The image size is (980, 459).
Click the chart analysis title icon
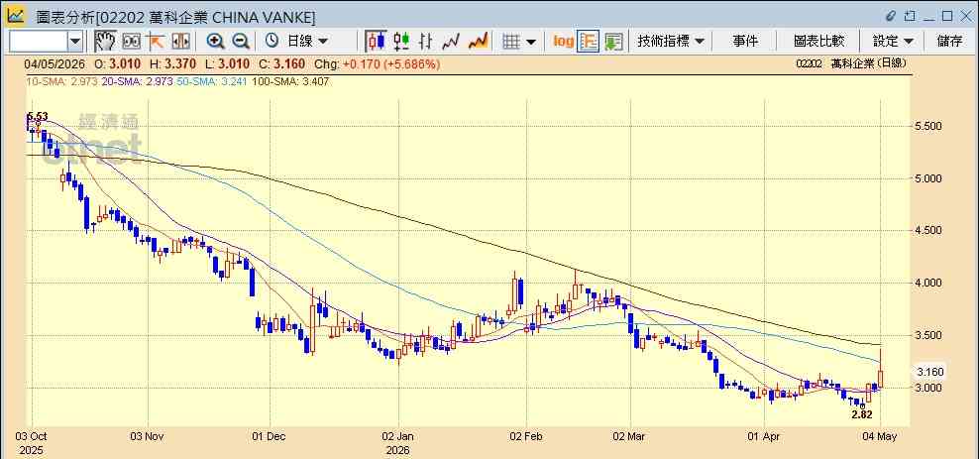(x=16, y=16)
